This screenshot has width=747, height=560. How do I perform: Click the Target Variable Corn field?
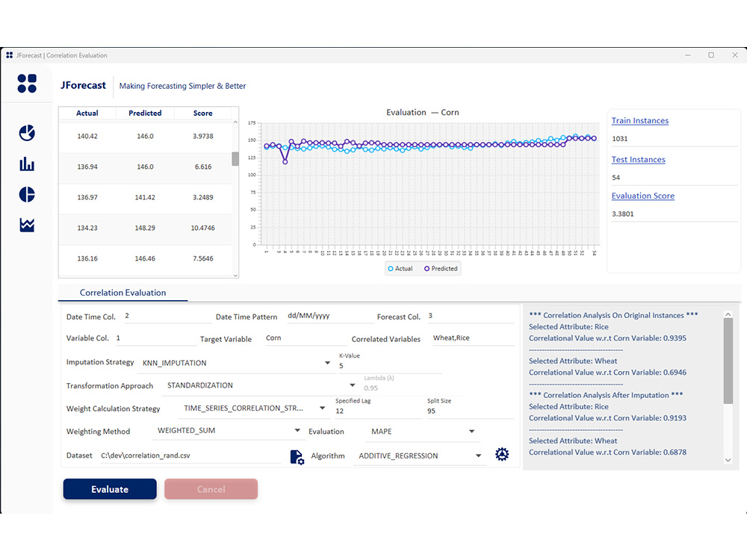[306, 338]
